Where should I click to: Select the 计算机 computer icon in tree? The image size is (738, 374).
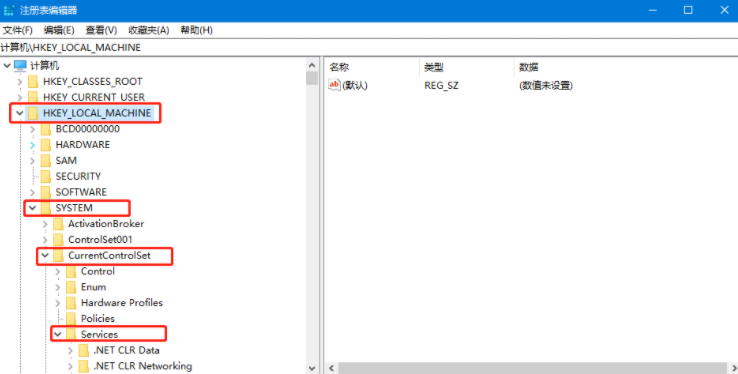(x=20, y=65)
